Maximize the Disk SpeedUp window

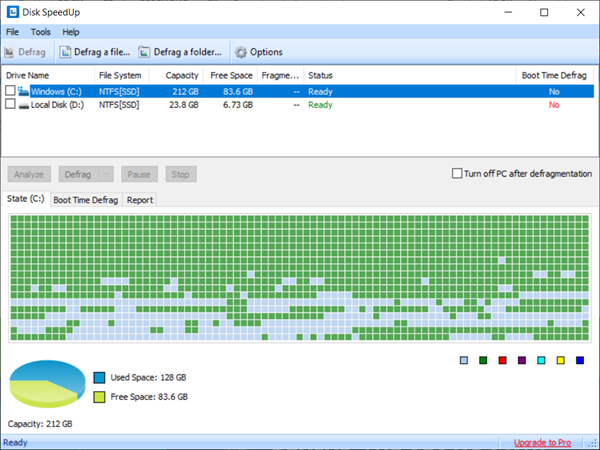coord(544,12)
